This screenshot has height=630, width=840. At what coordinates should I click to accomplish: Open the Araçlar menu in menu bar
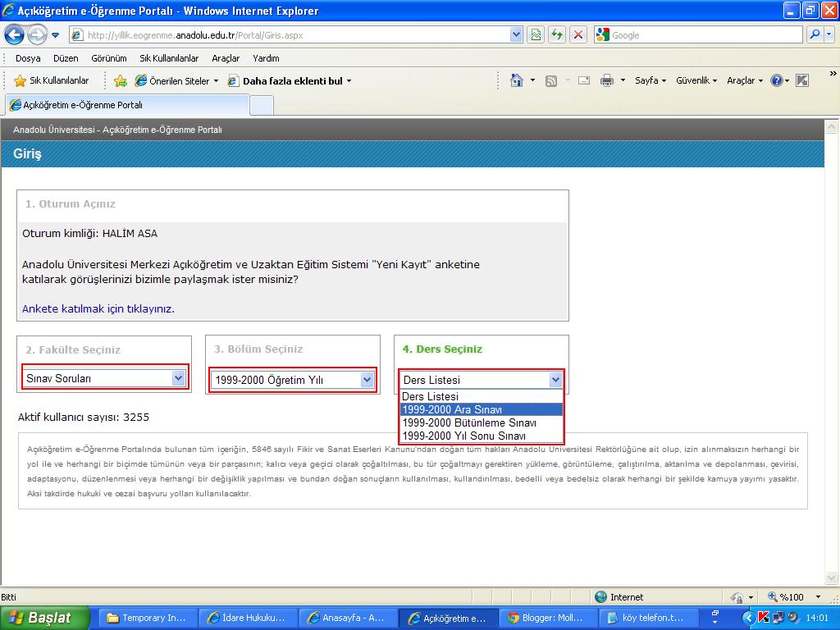tap(226, 58)
